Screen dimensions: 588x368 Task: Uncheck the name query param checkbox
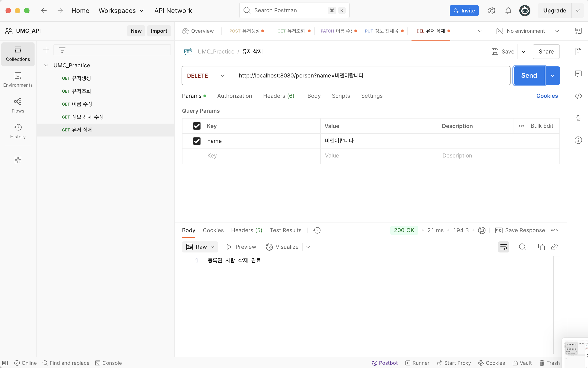click(197, 141)
